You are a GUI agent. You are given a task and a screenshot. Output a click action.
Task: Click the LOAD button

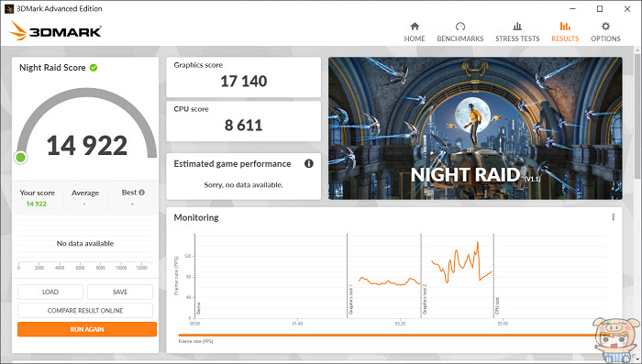pyautogui.click(x=50, y=292)
